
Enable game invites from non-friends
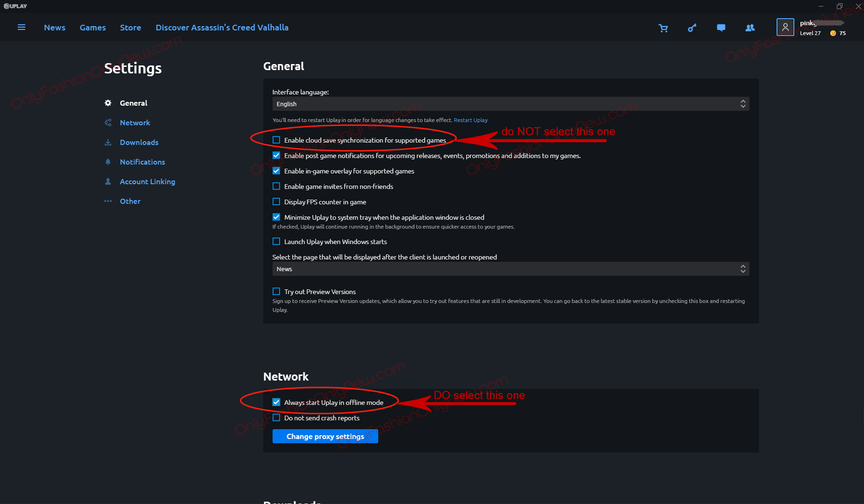(276, 186)
